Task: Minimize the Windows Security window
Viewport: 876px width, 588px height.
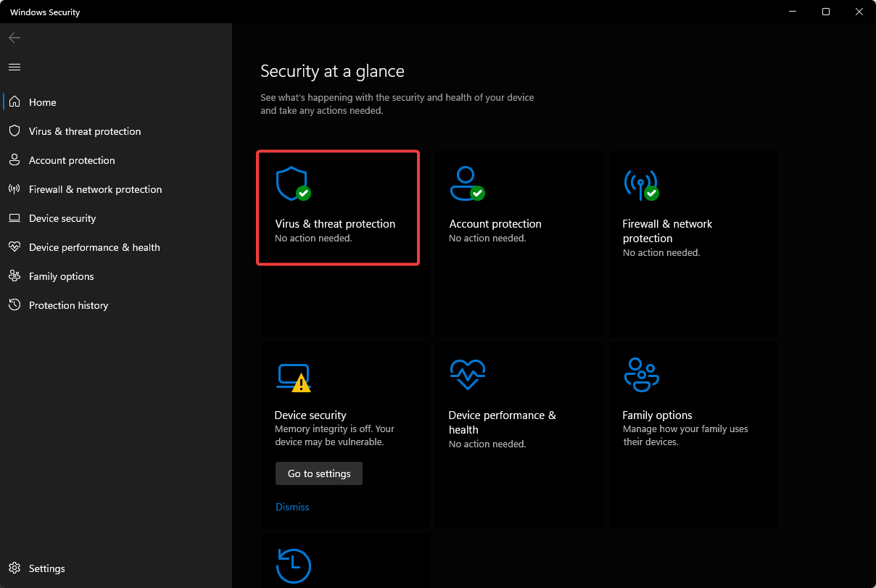Action: pyautogui.click(x=792, y=12)
